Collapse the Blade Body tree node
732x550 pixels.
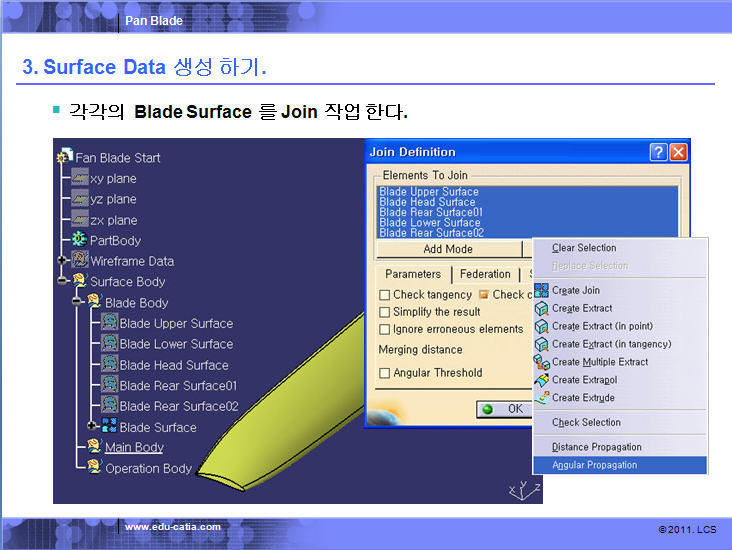[77, 302]
